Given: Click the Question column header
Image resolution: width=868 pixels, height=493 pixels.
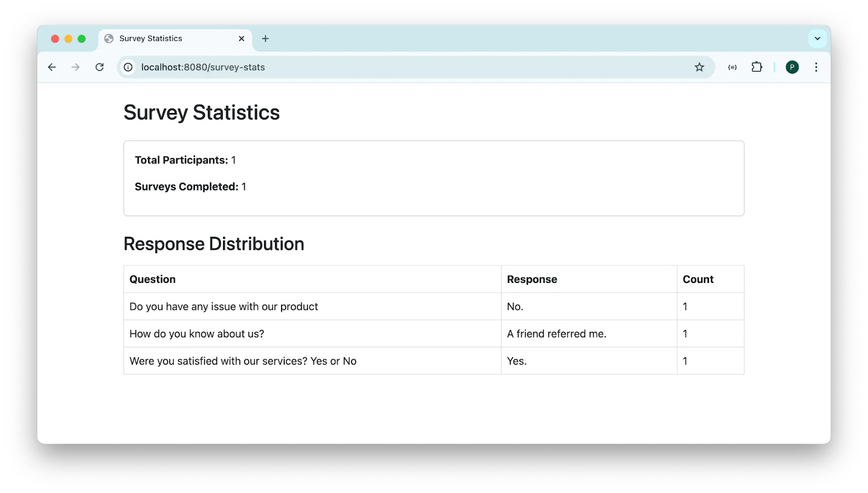Looking at the screenshot, I should pyautogui.click(x=312, y=279).
